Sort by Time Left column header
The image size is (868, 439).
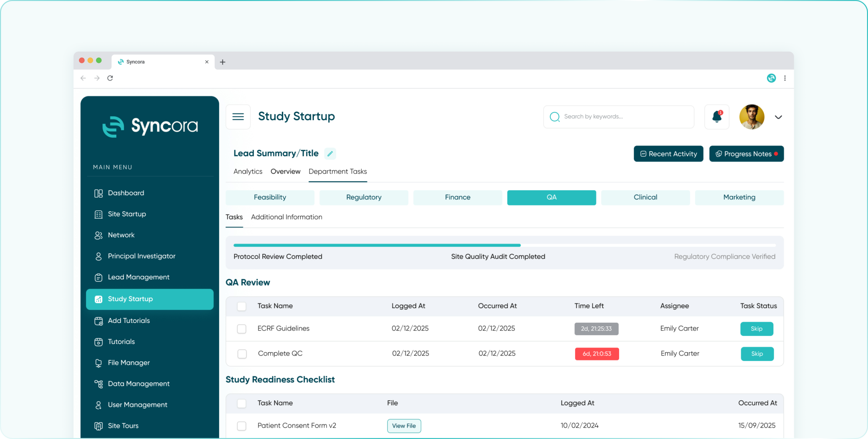click(589, 306)
